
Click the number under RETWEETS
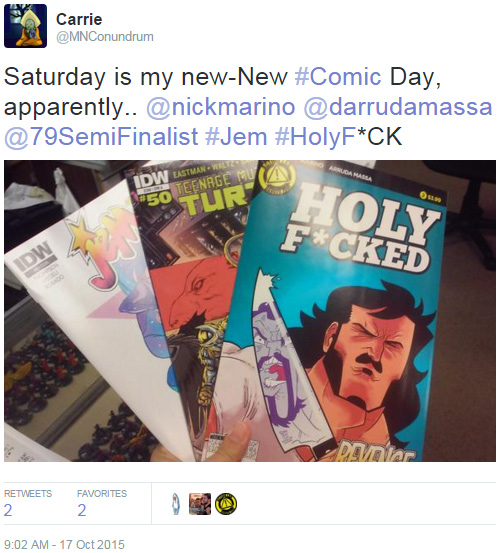click(x=8, y=510)
